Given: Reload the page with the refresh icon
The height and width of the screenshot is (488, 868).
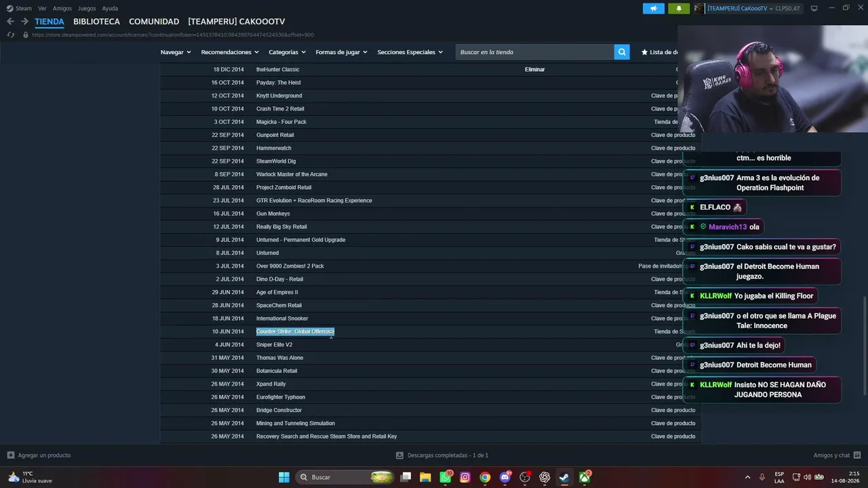Looking at the screenshot, I should 11,35.
